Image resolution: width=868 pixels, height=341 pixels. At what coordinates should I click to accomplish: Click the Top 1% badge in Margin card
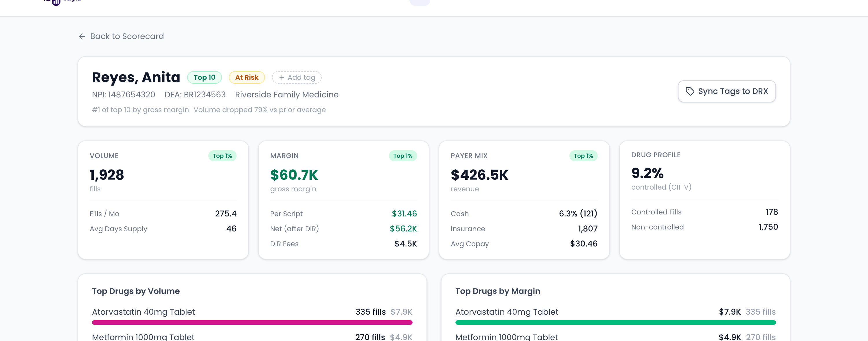tap(403, 156)
